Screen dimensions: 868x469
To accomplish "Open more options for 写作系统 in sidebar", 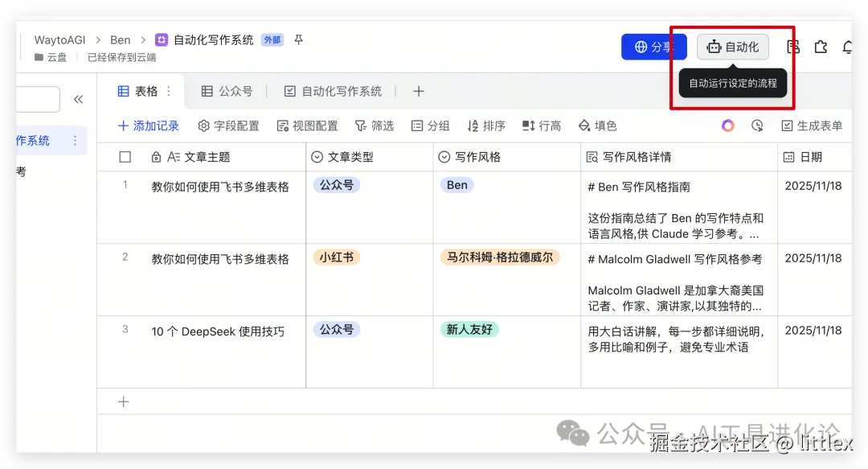I will pyautogui.click(x=76, y=140).
